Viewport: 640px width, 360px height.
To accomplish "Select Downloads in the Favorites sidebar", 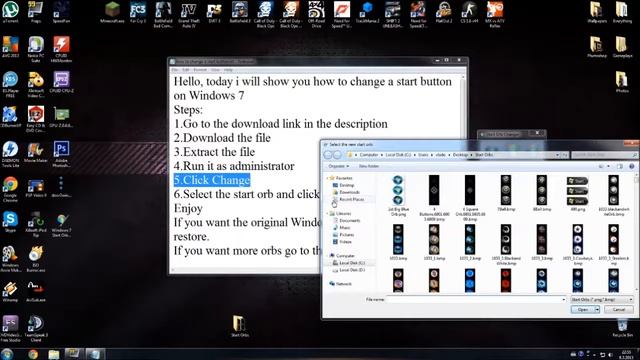I will pos(346,192).
